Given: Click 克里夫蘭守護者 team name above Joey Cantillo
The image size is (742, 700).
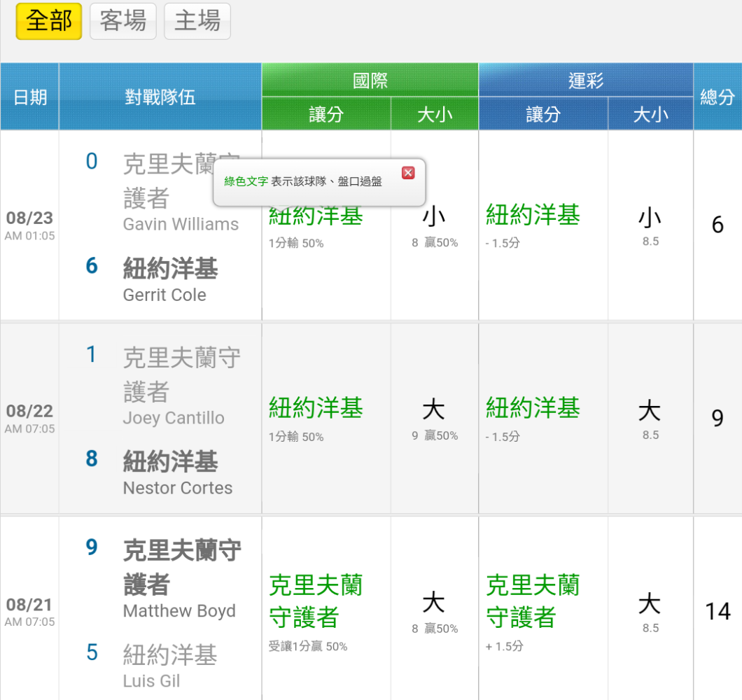Looking at the screenshot, I should coord(182,374).
